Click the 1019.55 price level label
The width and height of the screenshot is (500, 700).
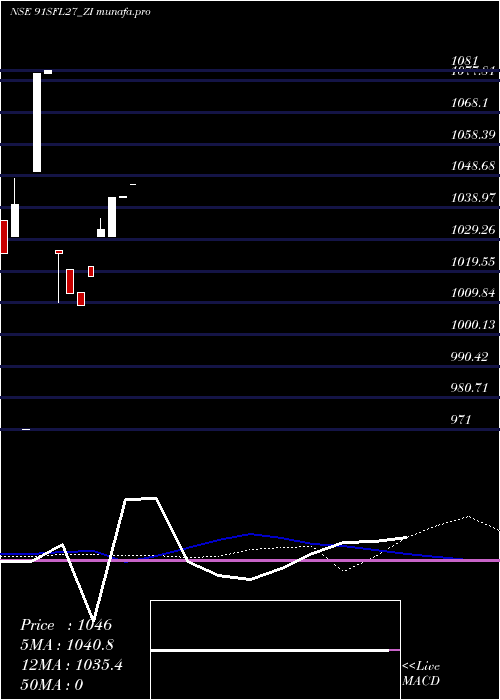473,261
